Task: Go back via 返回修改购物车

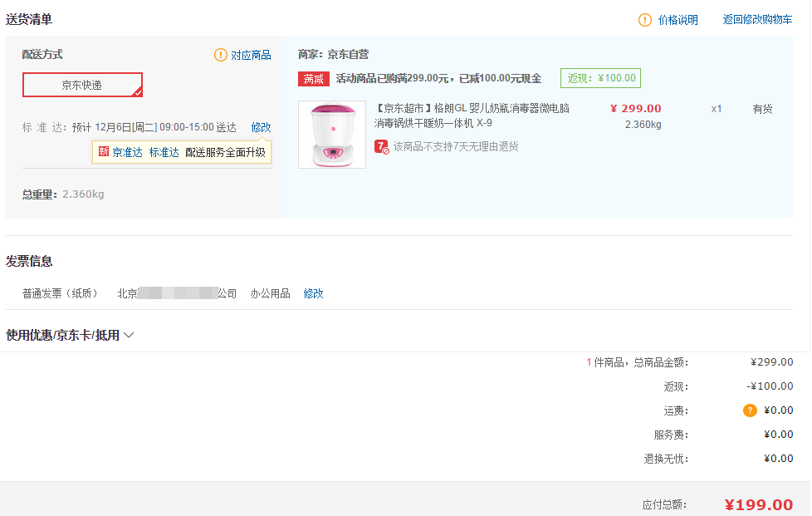Action: pyautogui.click(x=757, y=20)
